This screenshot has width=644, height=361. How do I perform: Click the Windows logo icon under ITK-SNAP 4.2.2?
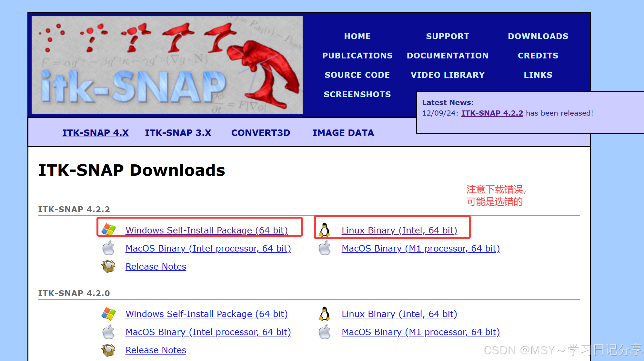click(108, 229)
